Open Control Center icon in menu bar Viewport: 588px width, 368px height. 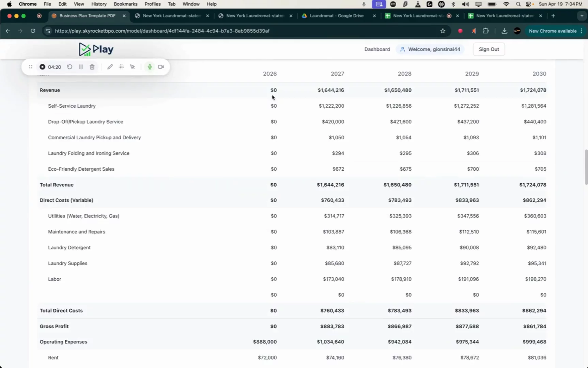pos(529,4)
